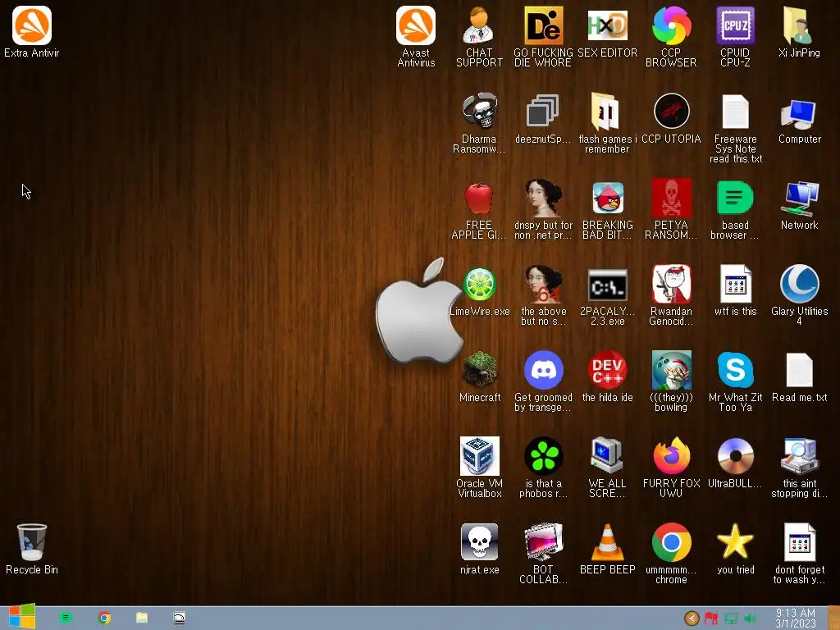
Task: Launch Glary Utilities 4
Action: [x=799, y=295]
